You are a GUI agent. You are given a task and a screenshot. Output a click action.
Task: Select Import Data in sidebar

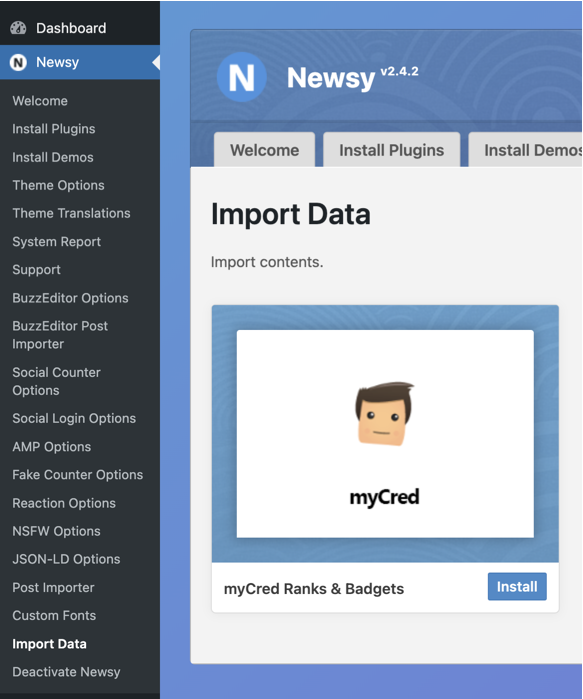coord(49,644)
